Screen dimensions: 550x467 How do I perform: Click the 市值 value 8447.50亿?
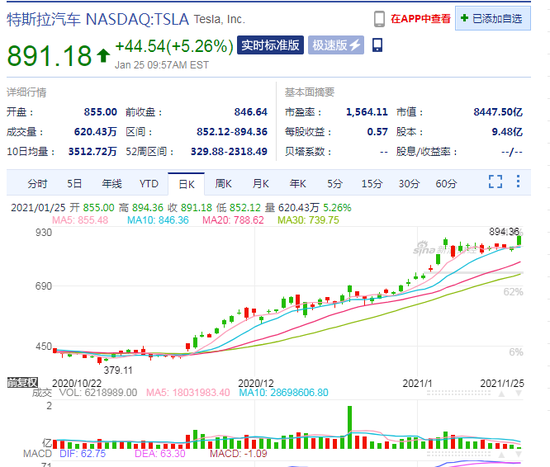click(x=498, y=112)
